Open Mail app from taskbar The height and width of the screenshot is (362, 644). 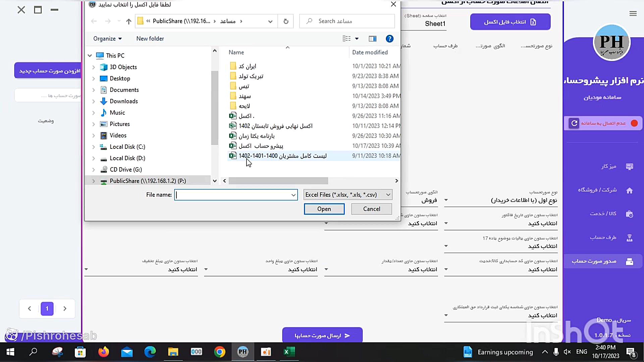pos(127,352)
